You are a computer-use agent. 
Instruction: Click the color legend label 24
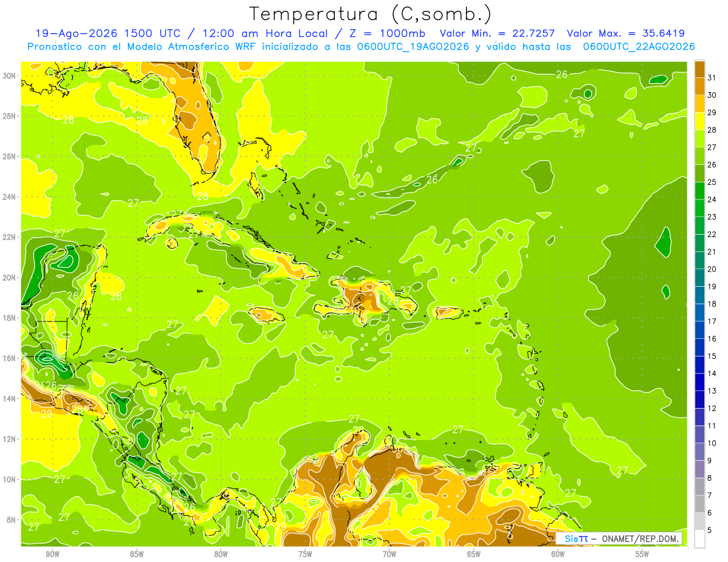pos(712,199)
